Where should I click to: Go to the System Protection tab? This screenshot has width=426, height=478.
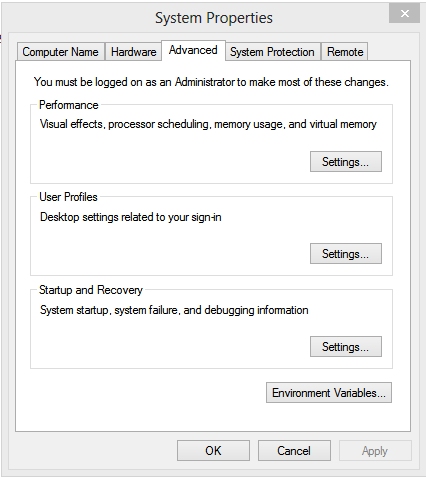point(272,52)
